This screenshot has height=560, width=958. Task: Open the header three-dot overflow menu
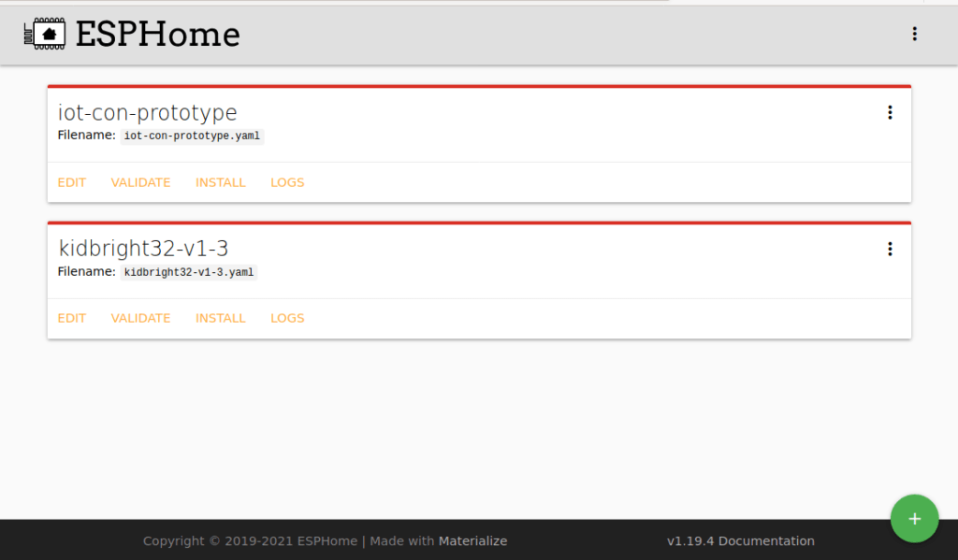[915, 34]
